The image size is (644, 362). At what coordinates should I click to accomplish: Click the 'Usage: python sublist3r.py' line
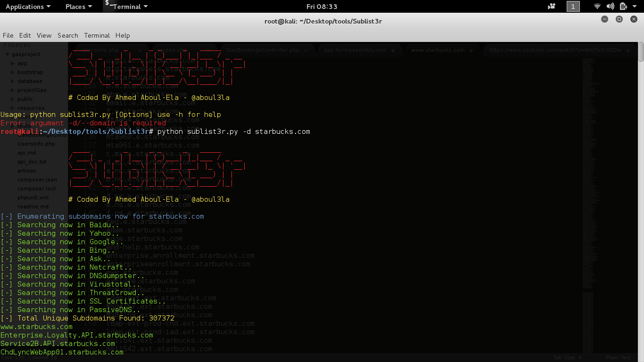click(110, 115)
